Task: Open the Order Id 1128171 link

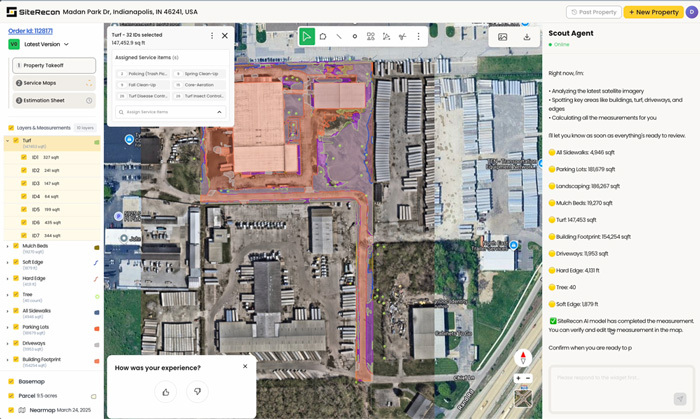Action: point(30,31)
